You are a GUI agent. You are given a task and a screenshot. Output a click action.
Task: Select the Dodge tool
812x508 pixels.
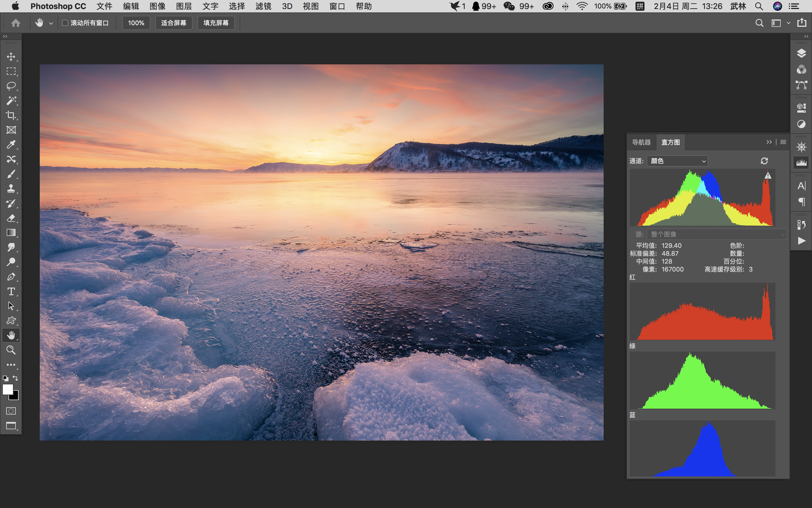(x=11, y=262)
